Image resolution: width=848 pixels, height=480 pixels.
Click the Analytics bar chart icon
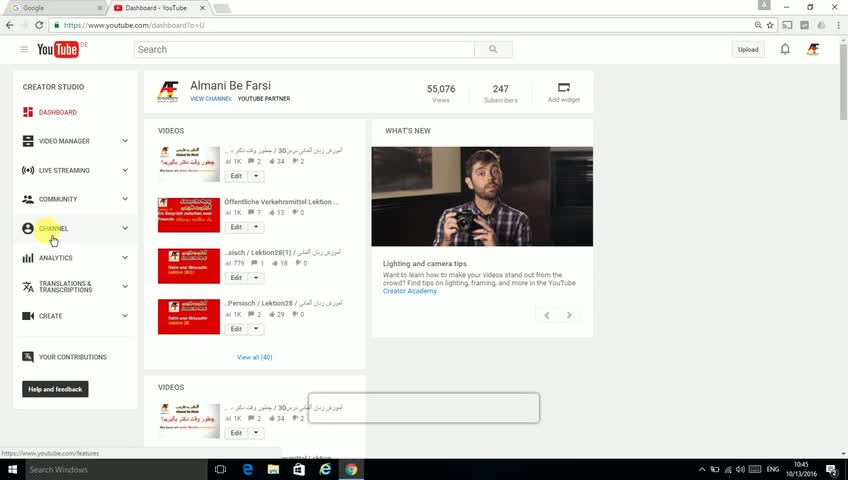coord(28,258)
